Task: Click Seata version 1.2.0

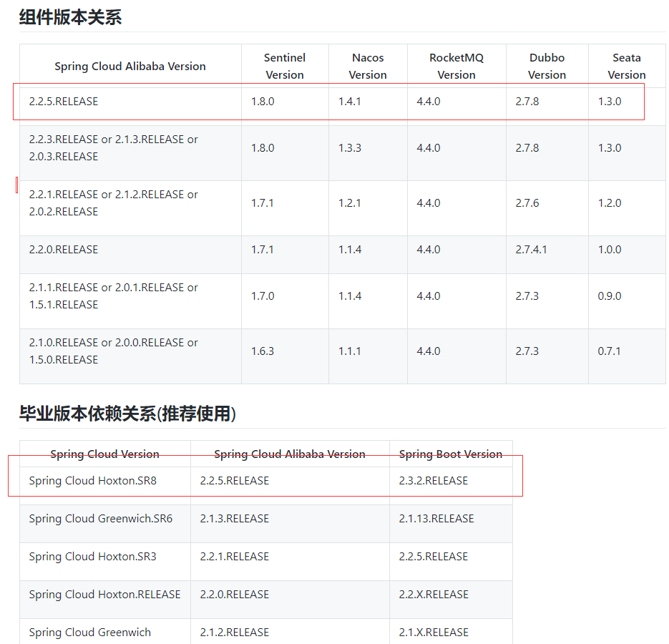Action: [610, 203]
